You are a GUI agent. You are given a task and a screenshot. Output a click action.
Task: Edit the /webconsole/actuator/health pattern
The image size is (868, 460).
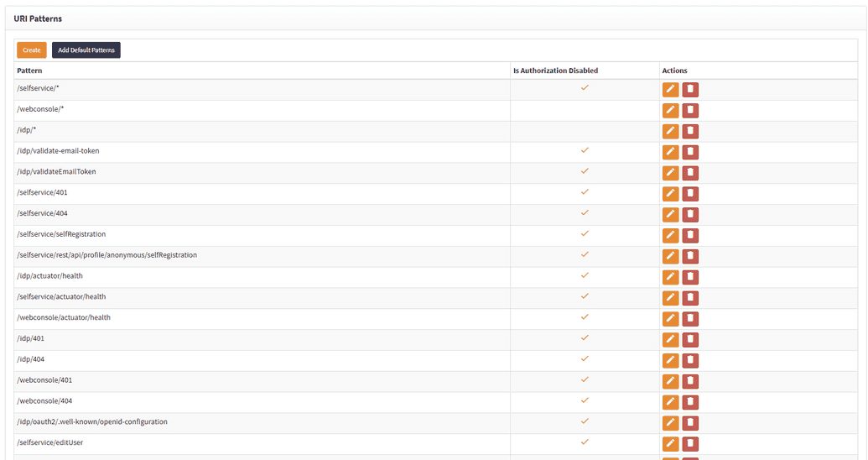(670, 319)
